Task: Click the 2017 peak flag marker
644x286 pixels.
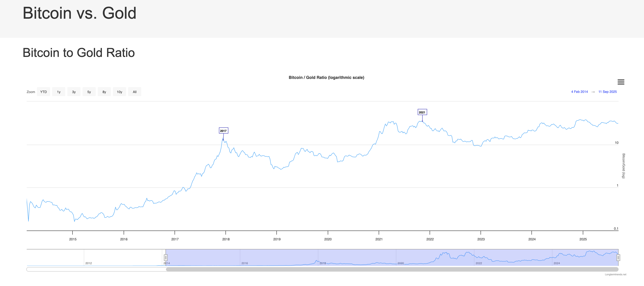Action: tap(223, 131)
